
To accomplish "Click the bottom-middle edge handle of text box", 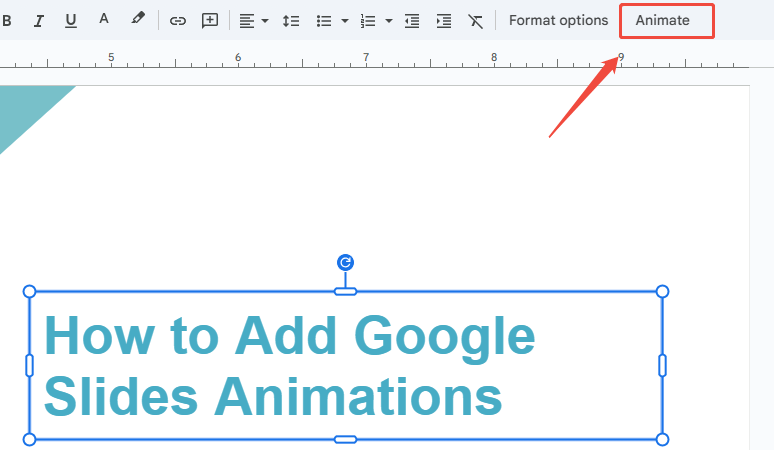I will [346, 439].
